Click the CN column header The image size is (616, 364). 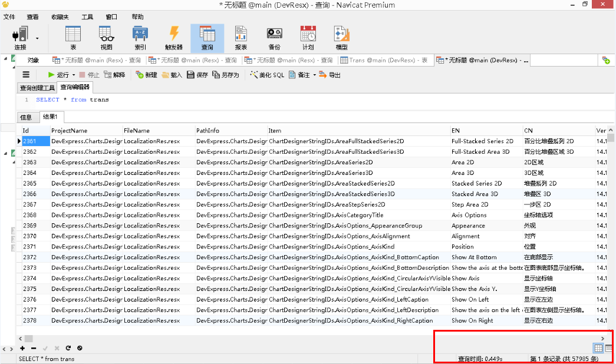pyautogui.click(x=559, y=130)
